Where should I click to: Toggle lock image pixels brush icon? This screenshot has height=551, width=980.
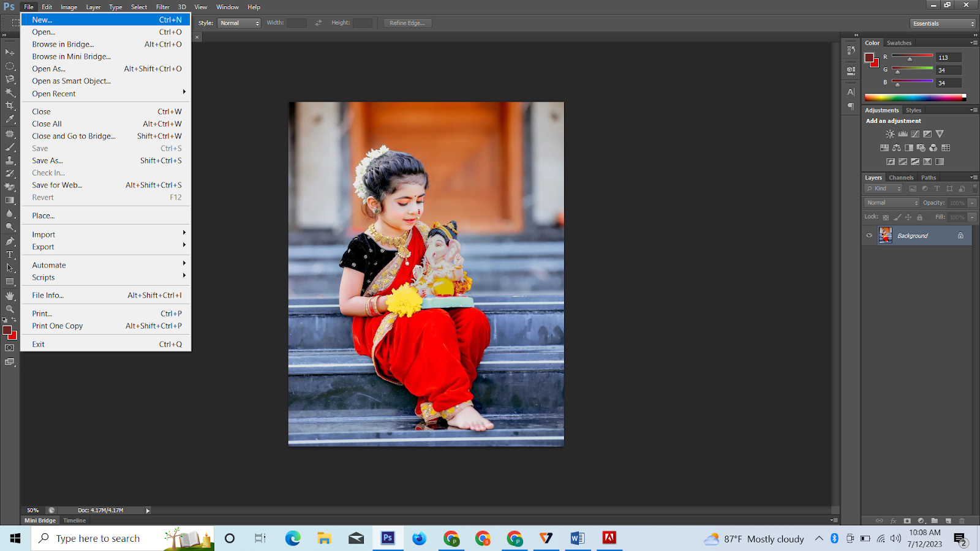click(897, 217)
